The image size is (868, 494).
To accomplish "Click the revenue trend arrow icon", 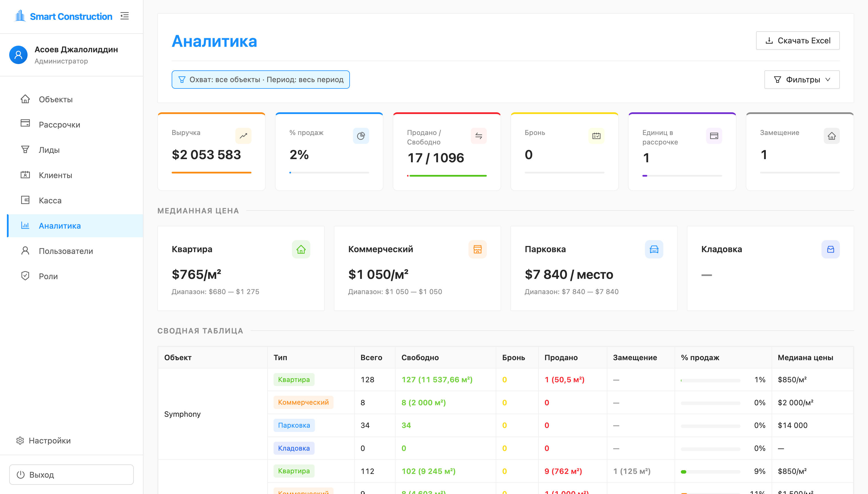I will [243, 136].
